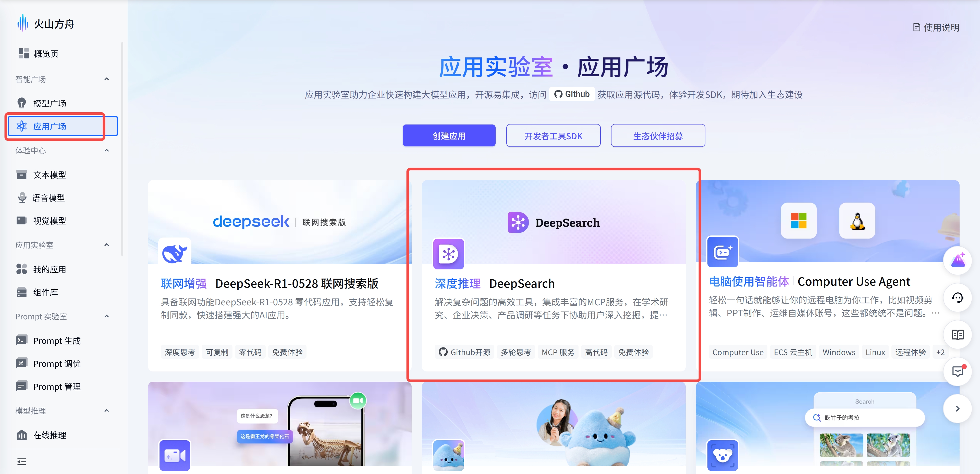Click the Windows logo tile
Image resolution: width=980 pixels, height=474 pixels.
click(799, 221)
